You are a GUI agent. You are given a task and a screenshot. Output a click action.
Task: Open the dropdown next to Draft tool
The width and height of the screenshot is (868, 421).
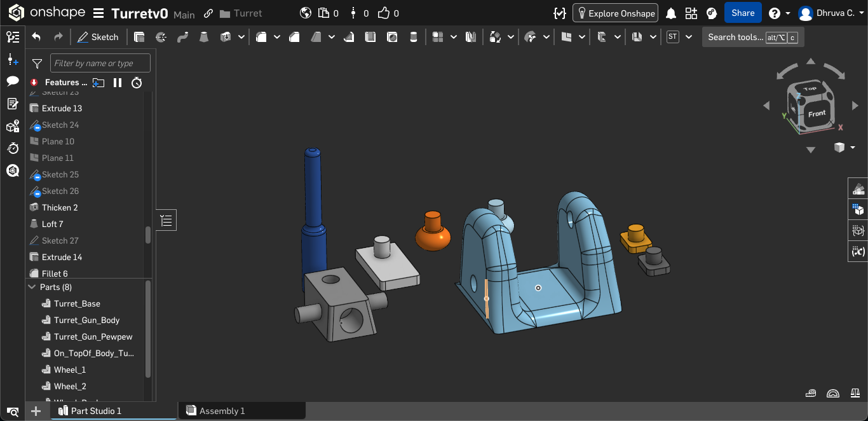[332, 37]
